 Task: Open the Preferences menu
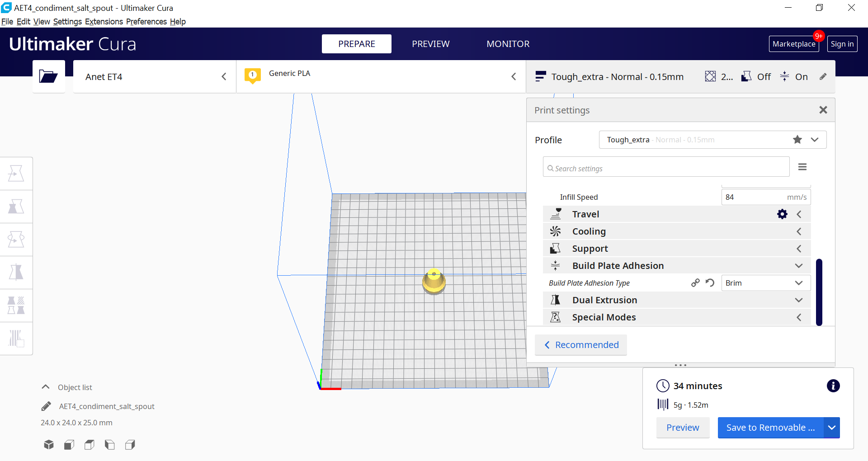(146, 22)
